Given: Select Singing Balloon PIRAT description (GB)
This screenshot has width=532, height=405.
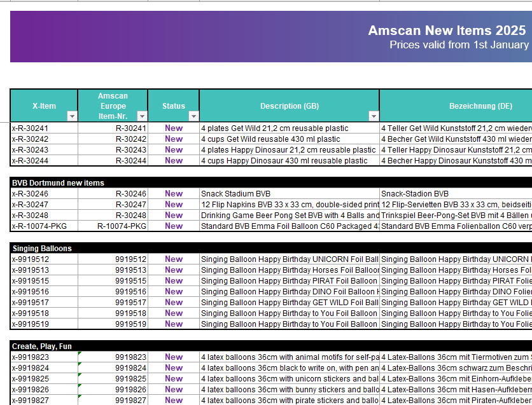Looking at the screenshot, I should (290, 280).
